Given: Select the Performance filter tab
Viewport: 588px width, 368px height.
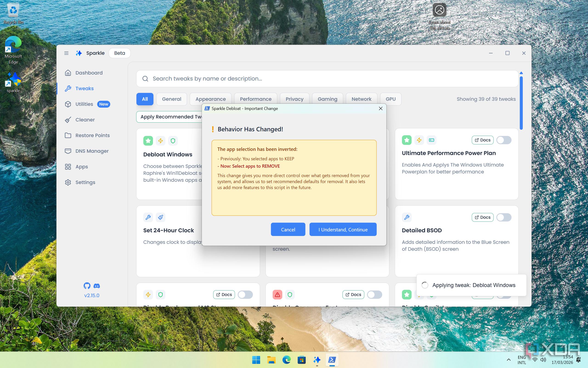Looking at the screenshot, I should click(256, 99).
